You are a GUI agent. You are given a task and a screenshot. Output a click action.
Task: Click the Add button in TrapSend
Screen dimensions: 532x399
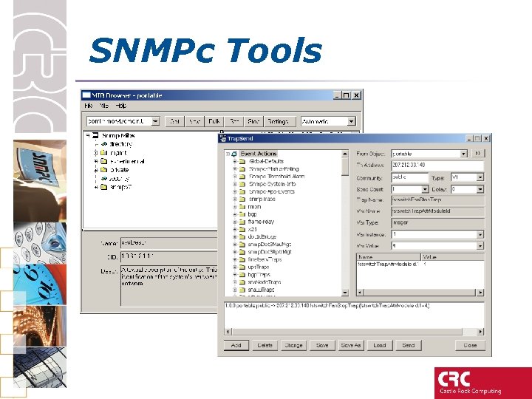236,345
